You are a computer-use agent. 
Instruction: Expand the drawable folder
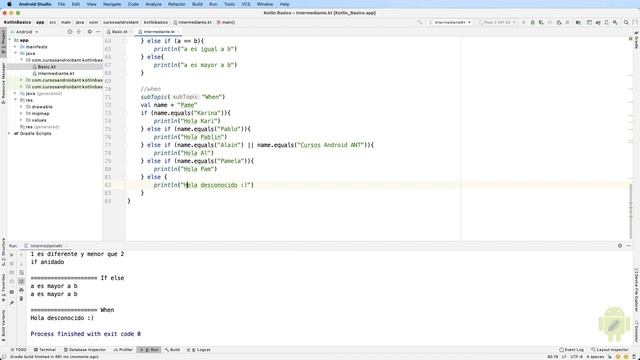tap(22, 107)
